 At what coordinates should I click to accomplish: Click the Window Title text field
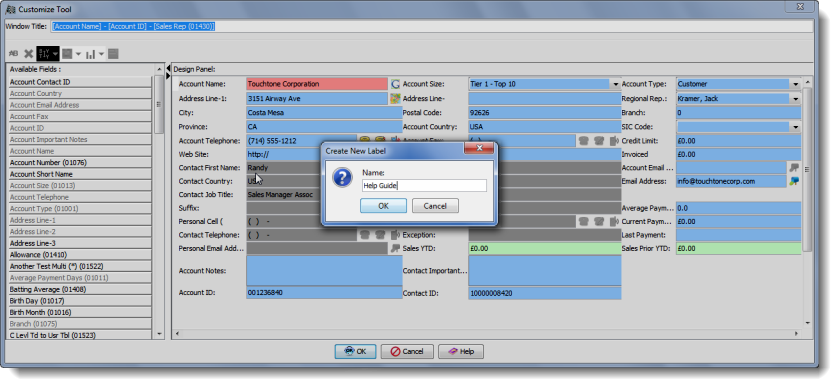point(432,26)
